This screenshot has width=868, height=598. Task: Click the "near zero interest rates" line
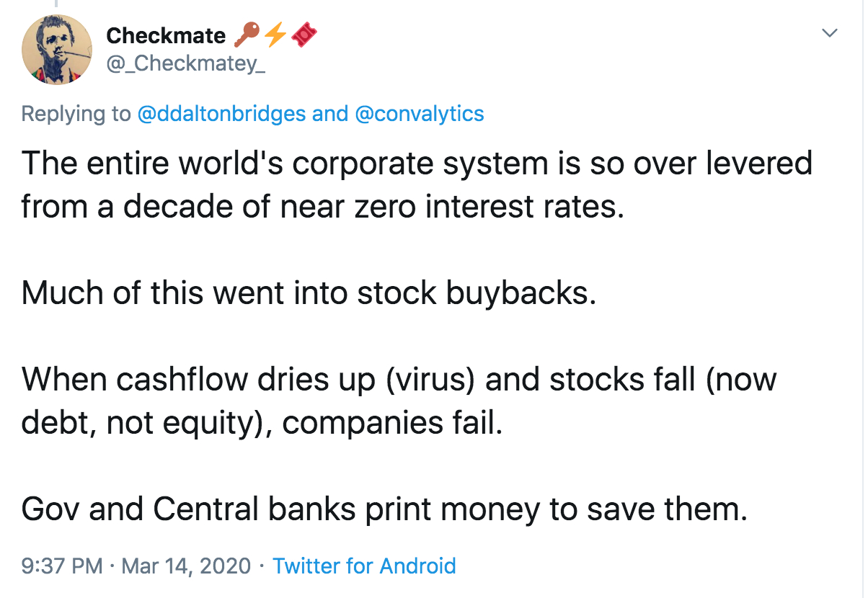coord(321,207)
